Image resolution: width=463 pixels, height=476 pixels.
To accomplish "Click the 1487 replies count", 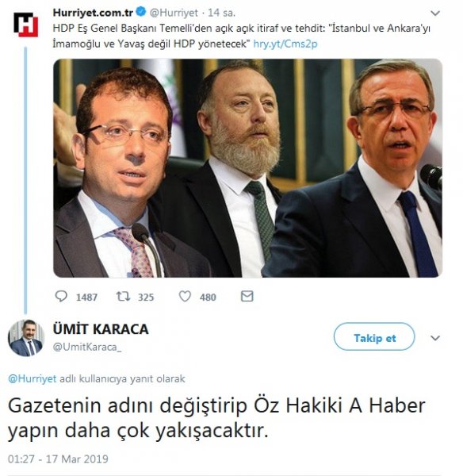I will pyautogui.click(x=86, y=297).
